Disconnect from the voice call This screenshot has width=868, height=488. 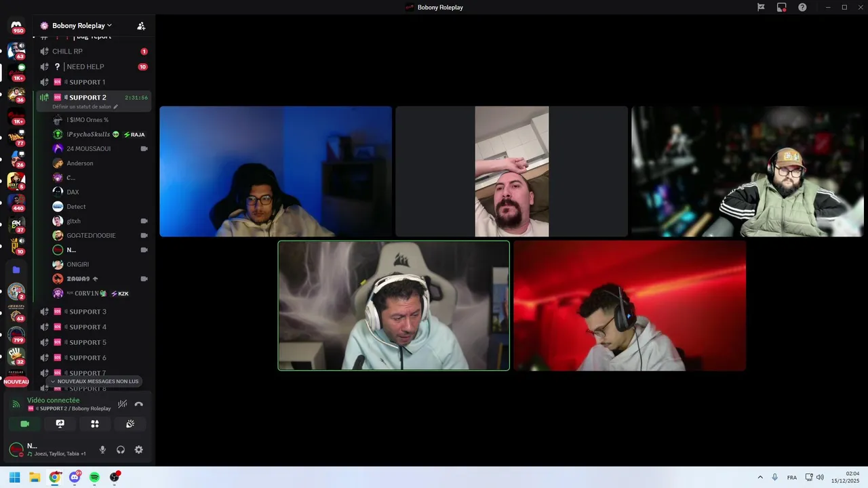pos(139,404)
